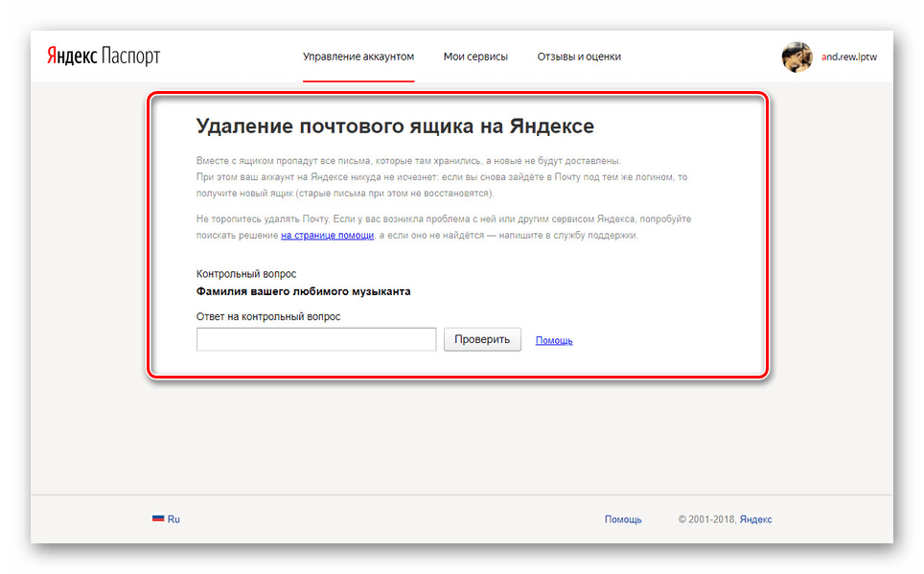Image resolution: width=924 pixels, height=574 pixels.
Task: Select the Управление аккаунтом tab
Action: point(358,57)
